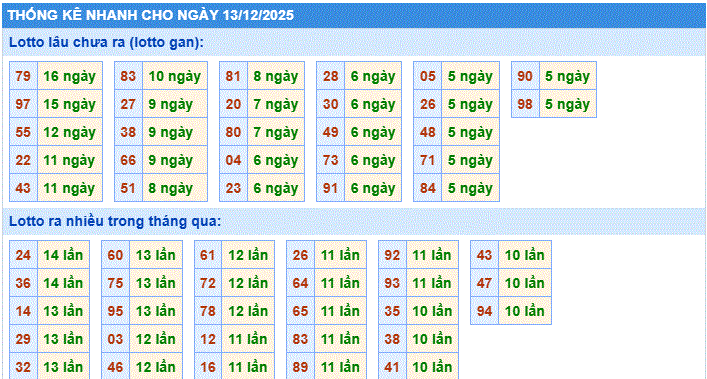Select '11 lần' beside number 65
Screen dimensions: 707x379
click(x=340, y=311)
